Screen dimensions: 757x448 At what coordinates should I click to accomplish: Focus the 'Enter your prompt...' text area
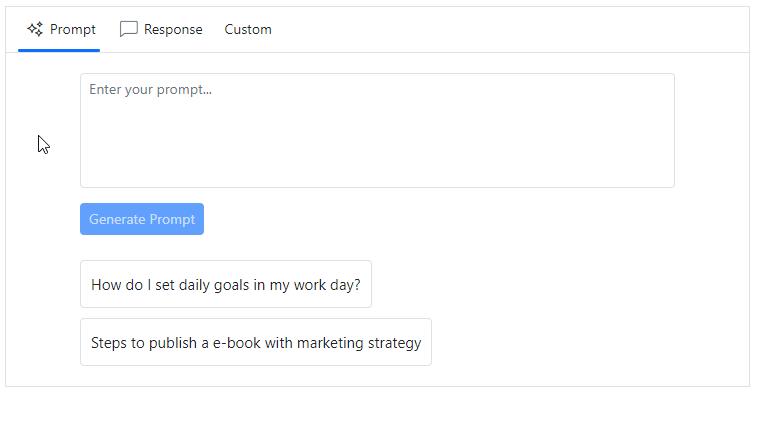377,130
